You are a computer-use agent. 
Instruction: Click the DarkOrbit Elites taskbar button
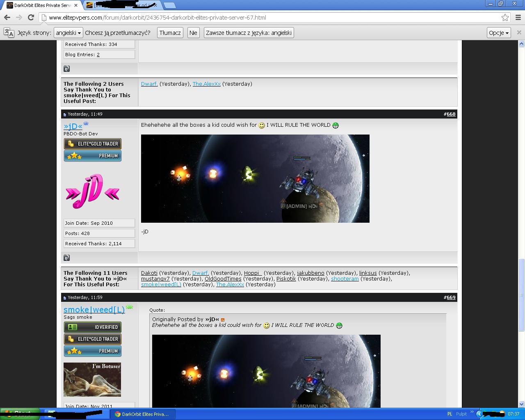pyautogui.click(x=143, y=414)
